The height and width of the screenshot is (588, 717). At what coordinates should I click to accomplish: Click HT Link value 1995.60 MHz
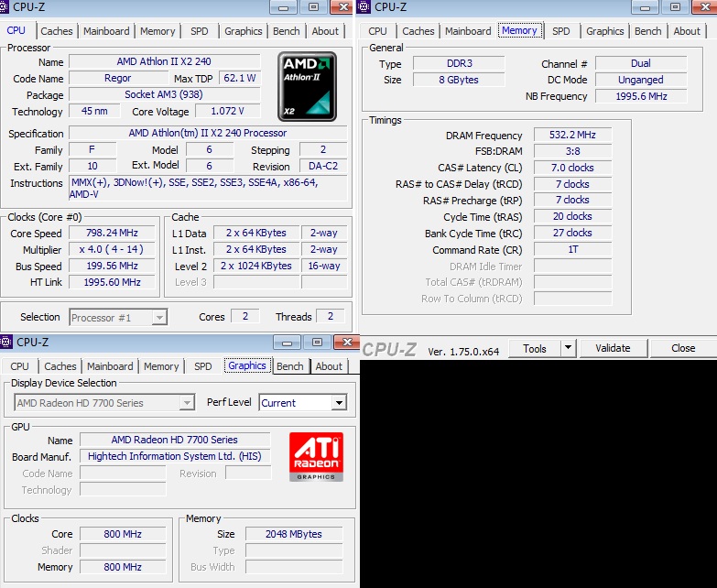pyautogui.click(x=112, y=282)
